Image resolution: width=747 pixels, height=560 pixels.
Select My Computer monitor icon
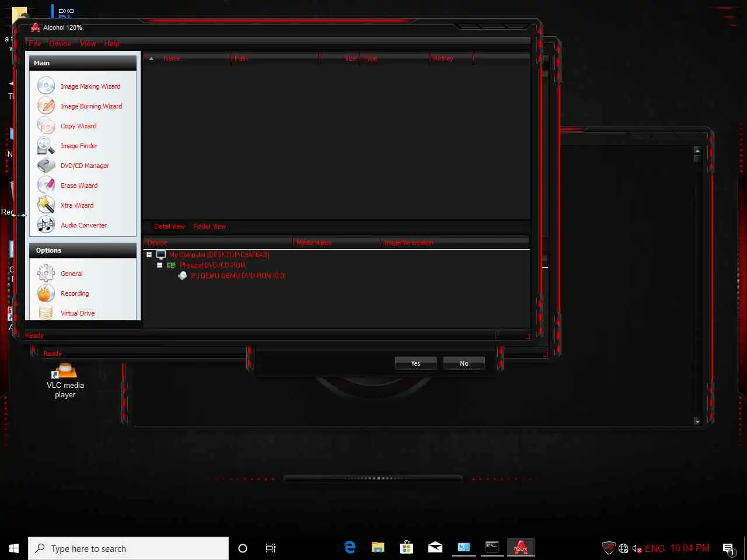(161, 255)
